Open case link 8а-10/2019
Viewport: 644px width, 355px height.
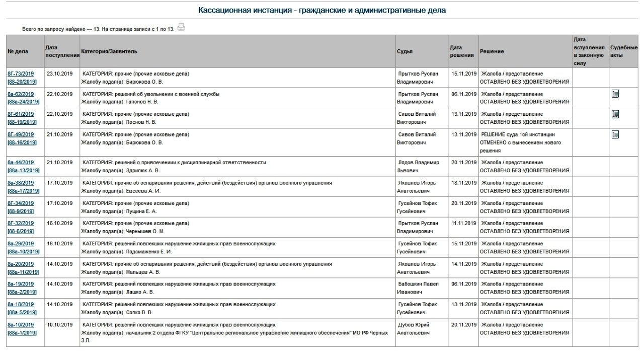coord(21,325)
